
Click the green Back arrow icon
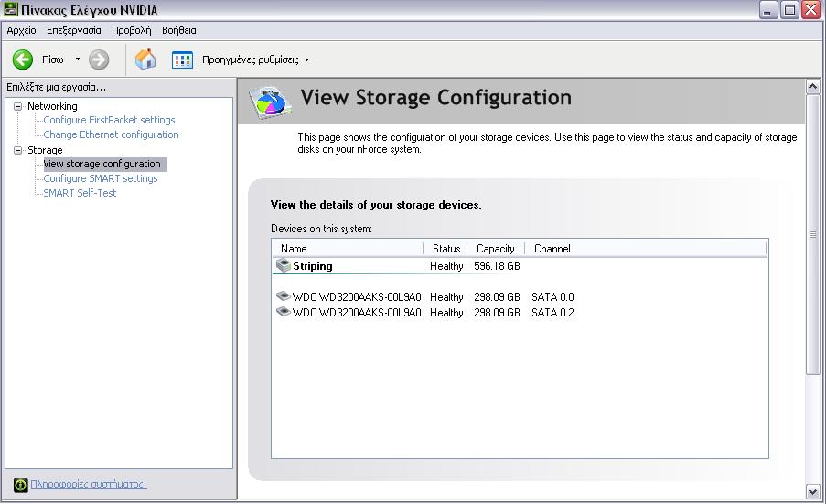pos(23,59)
